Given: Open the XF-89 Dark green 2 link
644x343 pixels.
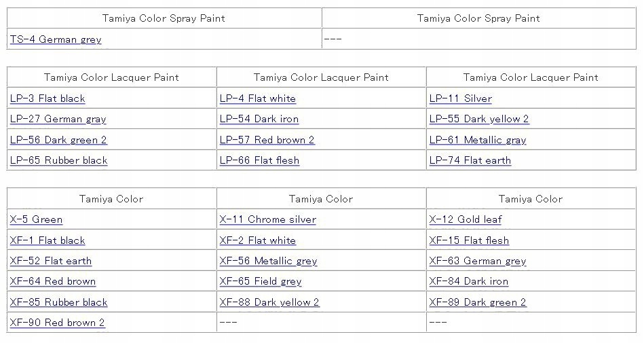Looking at the screenshot, I should (478, 302).
